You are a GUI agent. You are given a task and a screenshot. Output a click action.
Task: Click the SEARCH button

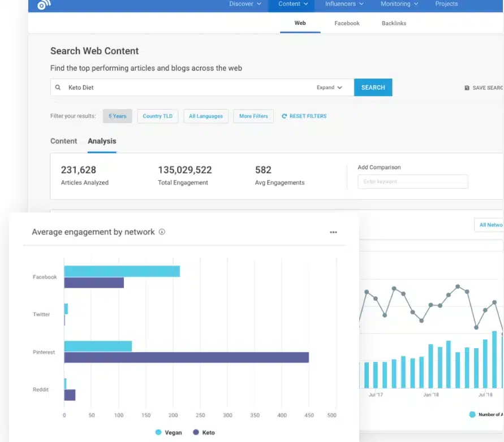click(373, 88)
